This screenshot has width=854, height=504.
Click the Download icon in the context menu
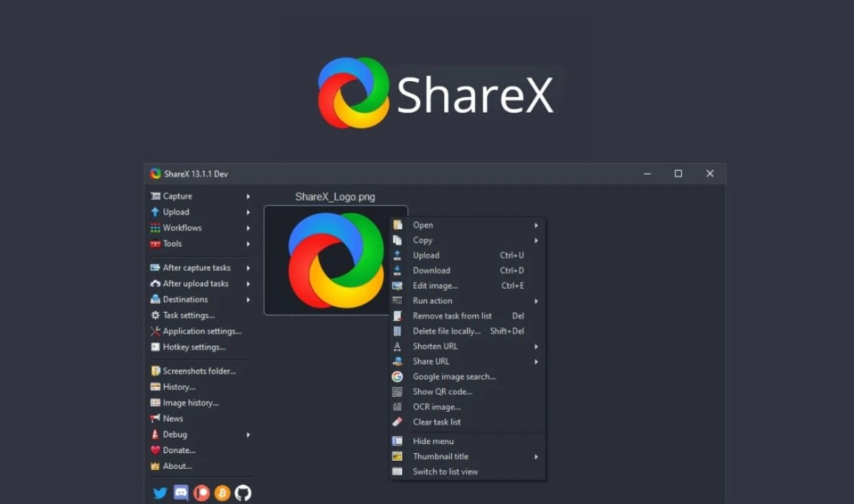397,271
